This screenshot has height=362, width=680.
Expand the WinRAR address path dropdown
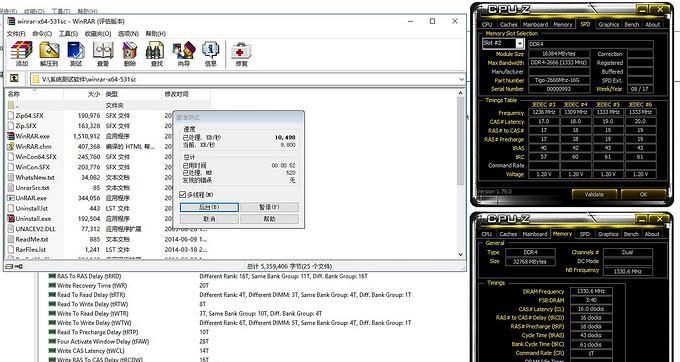461,79
